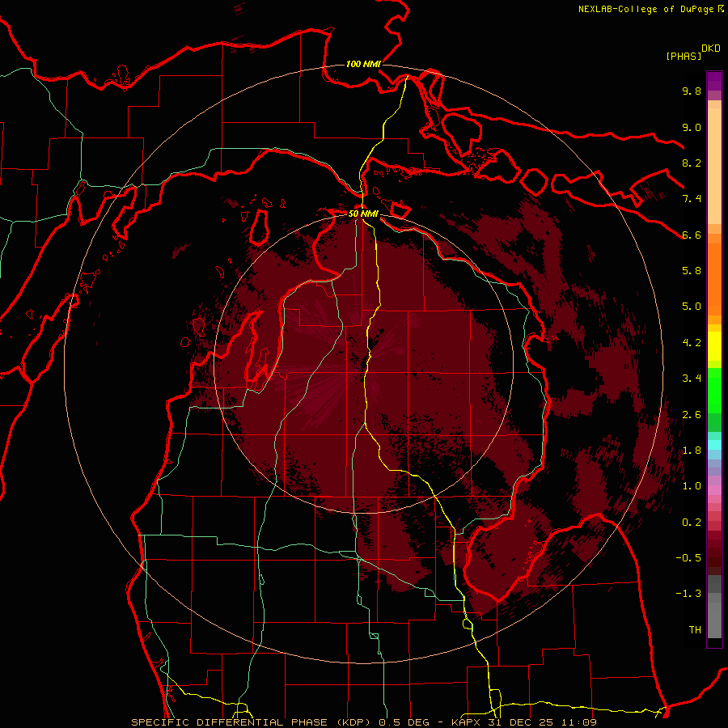Pick the orange segment of the color bar
This screenshot has height=728, width=728.
pos(714,278)
